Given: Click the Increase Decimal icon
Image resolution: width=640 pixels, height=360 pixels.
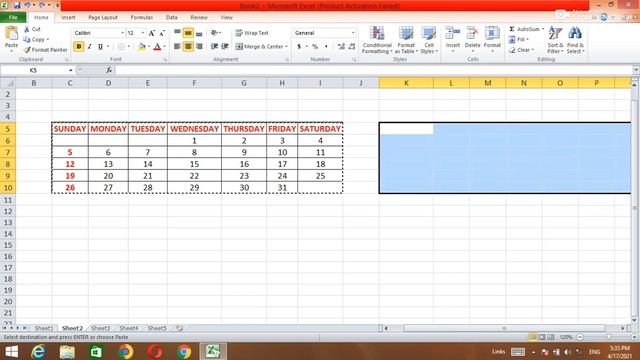Looking at the screenshot, I should (x=341, y=47).
